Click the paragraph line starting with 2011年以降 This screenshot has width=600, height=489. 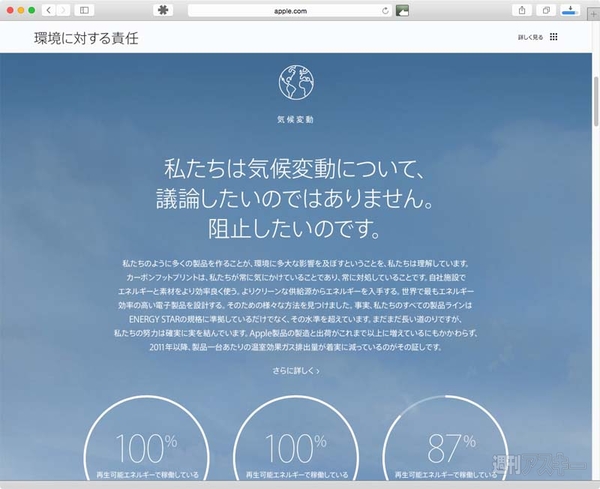[x=295, y=347]
